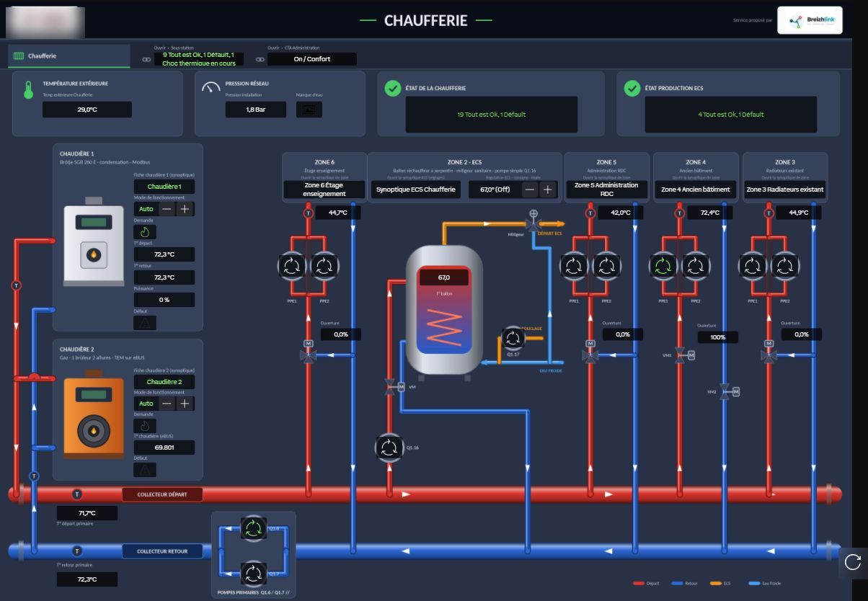This screenshot has width=868, height=601.
Task: Select Zone 3 pump PPE2
Action: click(785, 266)
